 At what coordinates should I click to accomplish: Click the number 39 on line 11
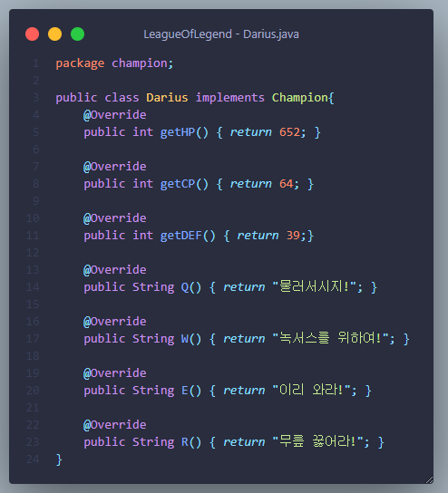coord(293,236)
